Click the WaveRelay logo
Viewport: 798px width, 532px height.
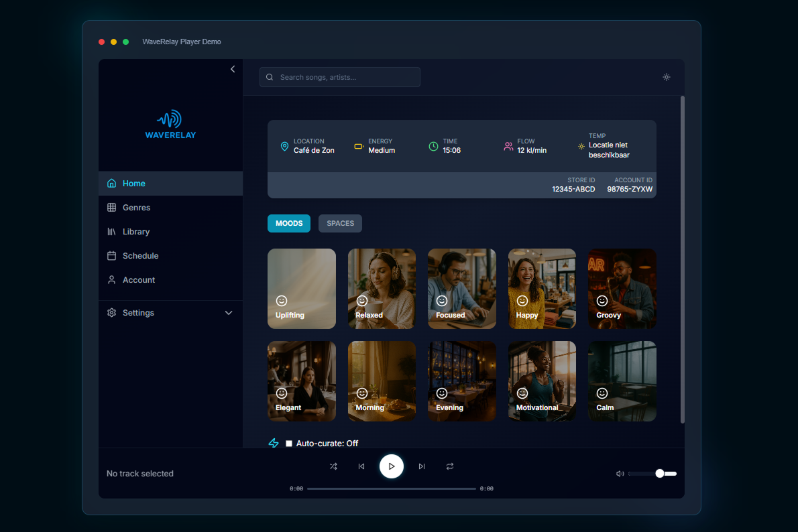click(x=170, y=125)
